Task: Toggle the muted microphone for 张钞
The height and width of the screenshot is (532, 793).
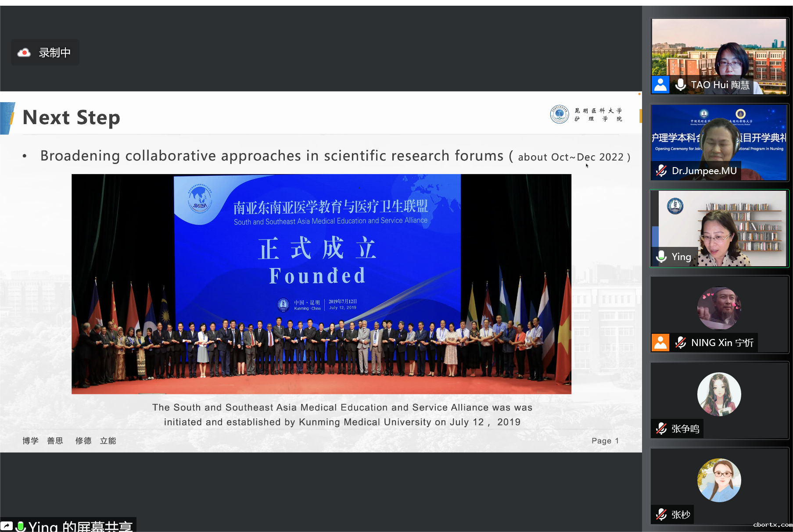Action: (661, 514)
